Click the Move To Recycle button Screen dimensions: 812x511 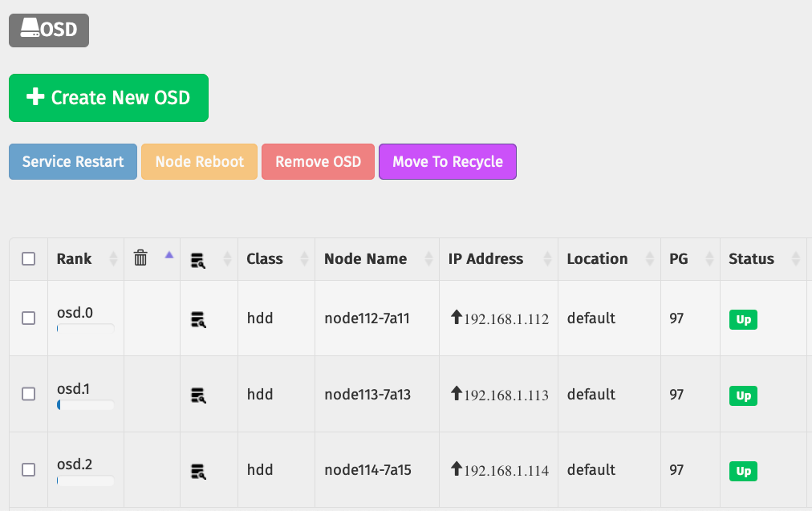click(x=447, y=161)
